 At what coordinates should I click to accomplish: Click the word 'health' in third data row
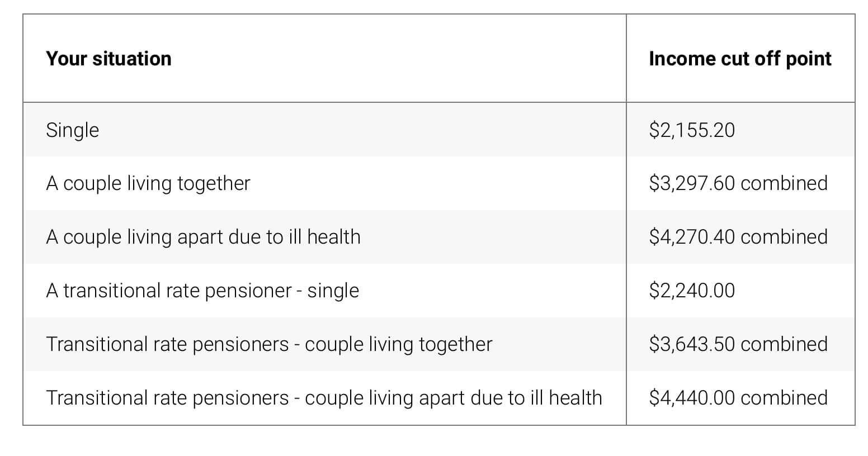tap(334, 237)
